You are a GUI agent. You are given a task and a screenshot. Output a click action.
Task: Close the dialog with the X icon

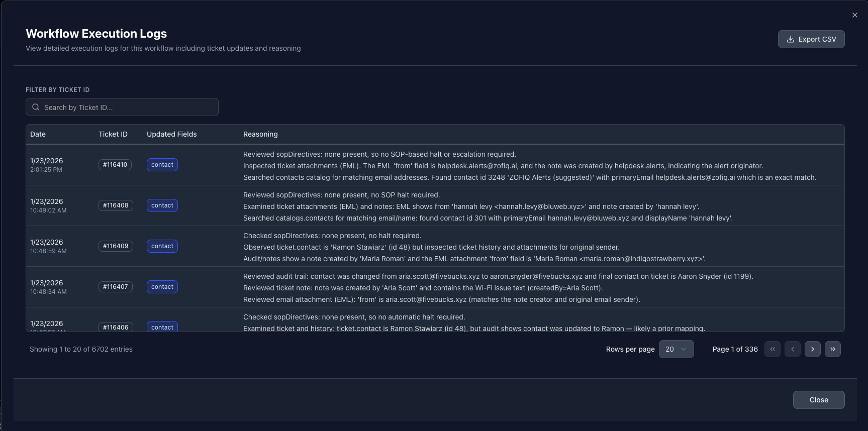[855, 15]
